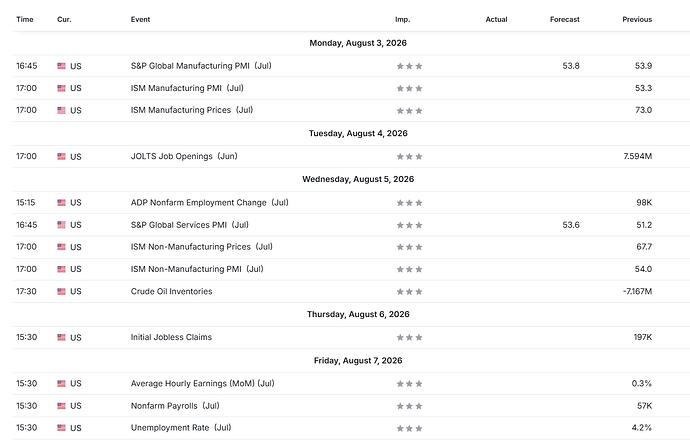Screen dimensions: 690x448
Task: Click US flag icon in Crude Oil Inventories row
Action: pos(61,291)
